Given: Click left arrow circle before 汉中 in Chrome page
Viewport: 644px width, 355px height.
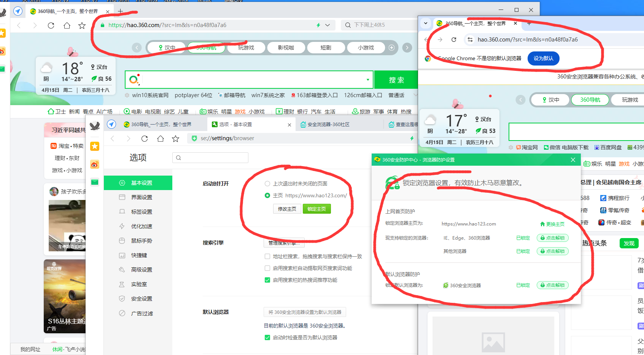Looking at the screenshot, I should pyautogui.click(x=520, y=100).
